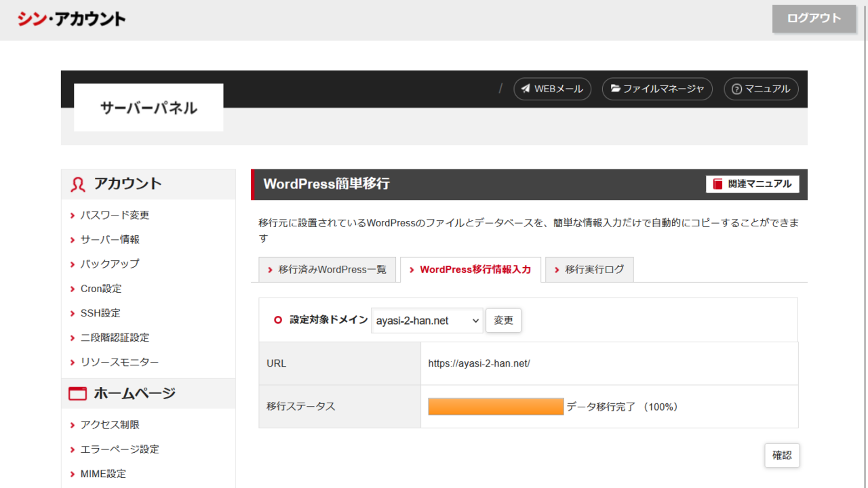Screen dimensions: 868x488
Task: Switch to 移行済みWordPress一覧 tab
Action: [327, 269]
